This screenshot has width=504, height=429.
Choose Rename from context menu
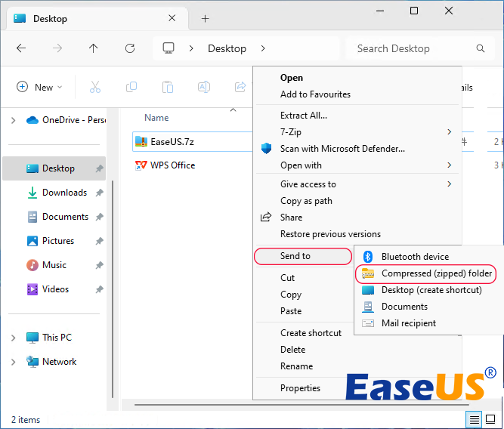[x=296, y=366]
